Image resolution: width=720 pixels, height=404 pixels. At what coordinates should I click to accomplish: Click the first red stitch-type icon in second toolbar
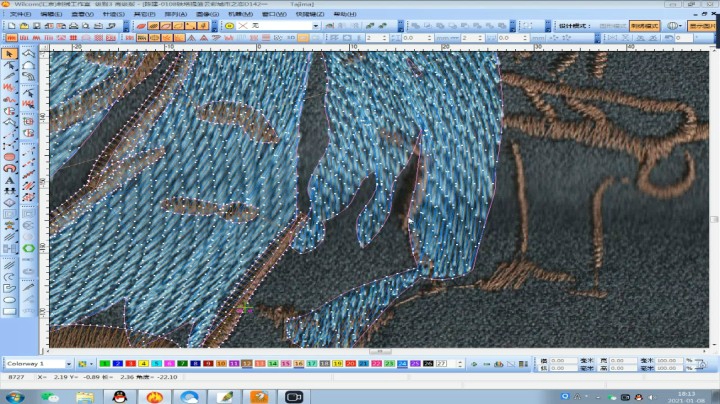[11, 38]
